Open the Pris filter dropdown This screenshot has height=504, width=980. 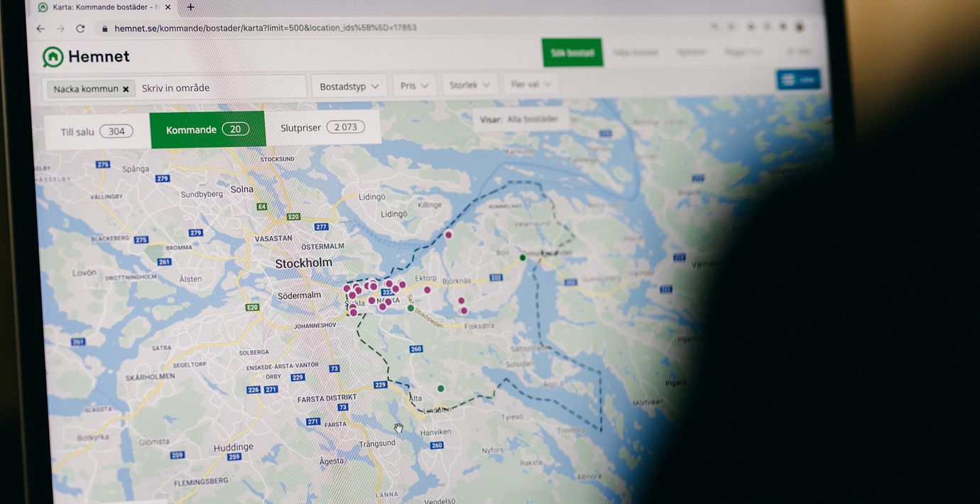[x=414, y=86]
